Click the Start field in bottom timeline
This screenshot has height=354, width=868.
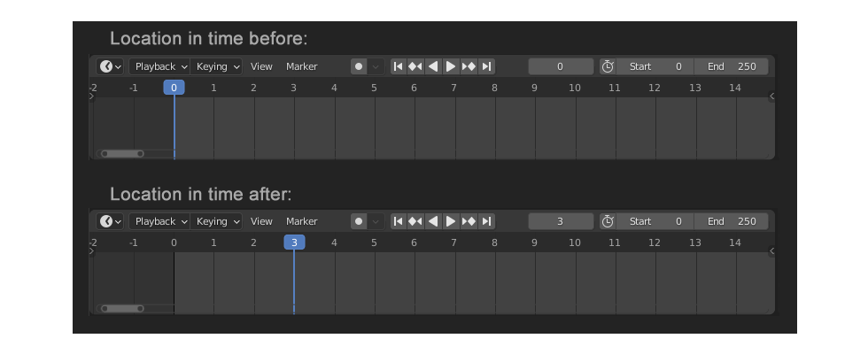[x=655, y=221]
